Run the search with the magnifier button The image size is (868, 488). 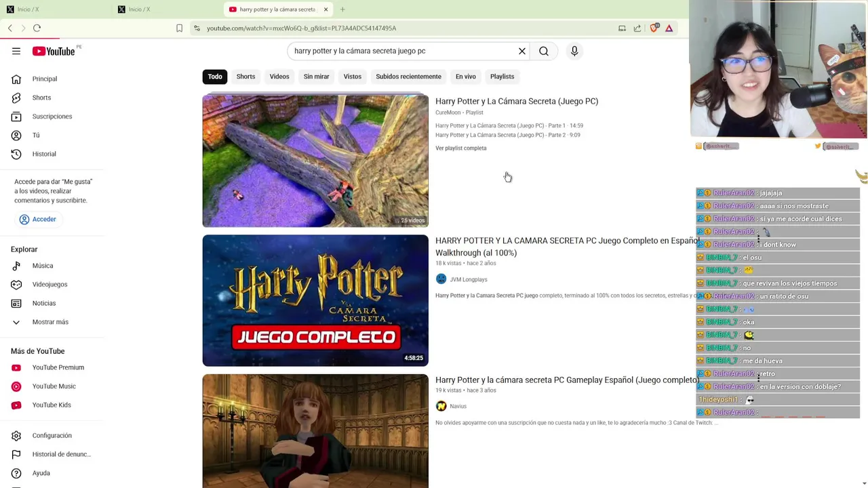click(x=544, y=51)
